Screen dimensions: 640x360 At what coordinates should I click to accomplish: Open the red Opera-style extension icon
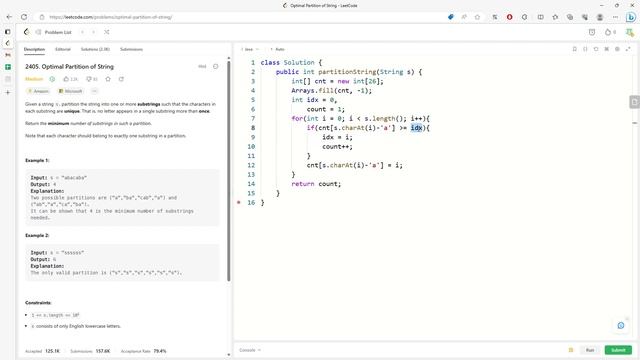(509, 17)
